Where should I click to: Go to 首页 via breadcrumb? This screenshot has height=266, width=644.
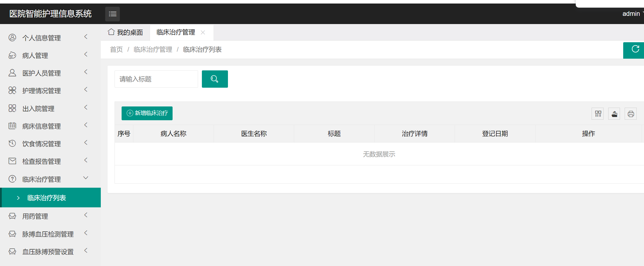pyautogui.click(x=116, y=50)
